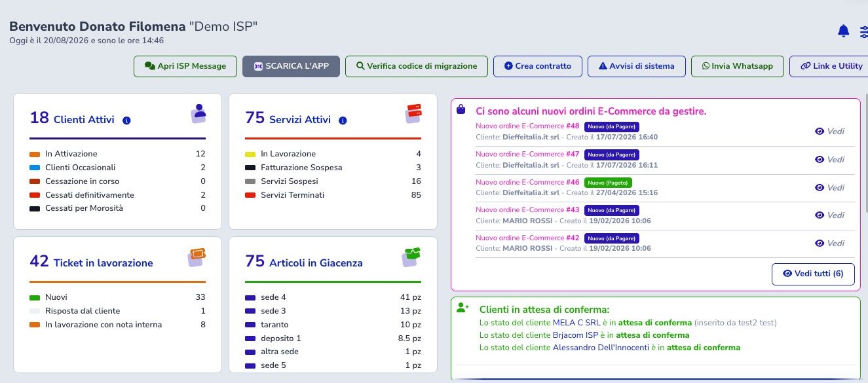Click the Servizi Attivi info icon
This screenshot has height=383, width=868.
[343, 120]
